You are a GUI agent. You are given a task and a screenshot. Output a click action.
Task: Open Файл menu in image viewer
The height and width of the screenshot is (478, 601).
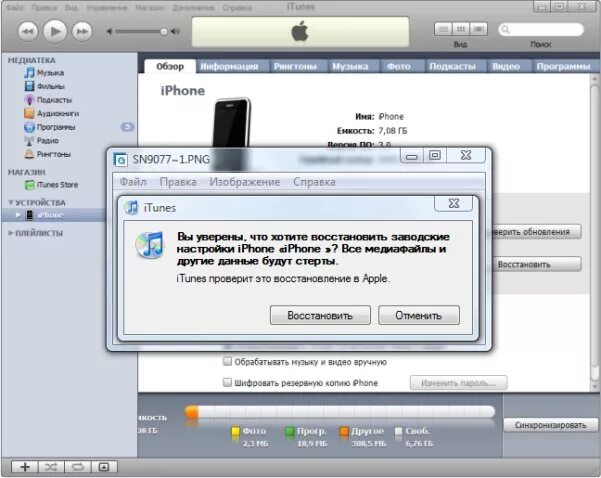click(133, 182)
